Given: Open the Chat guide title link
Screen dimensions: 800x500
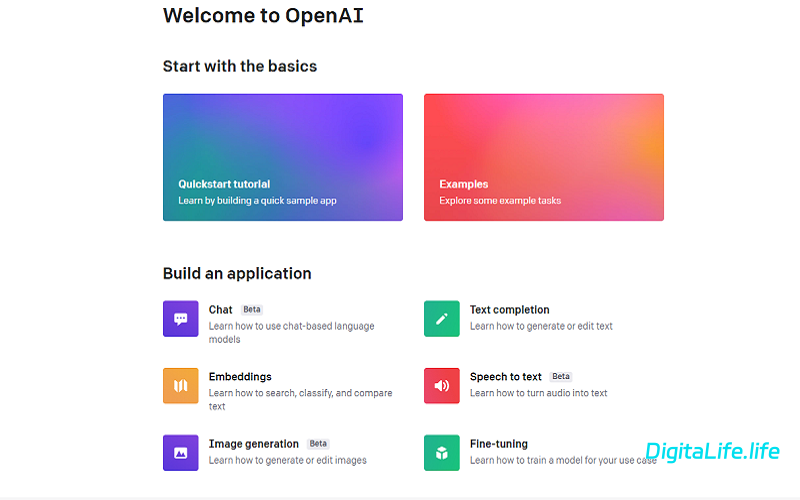Looking at the screenshot, I should (x=220, y=310).
